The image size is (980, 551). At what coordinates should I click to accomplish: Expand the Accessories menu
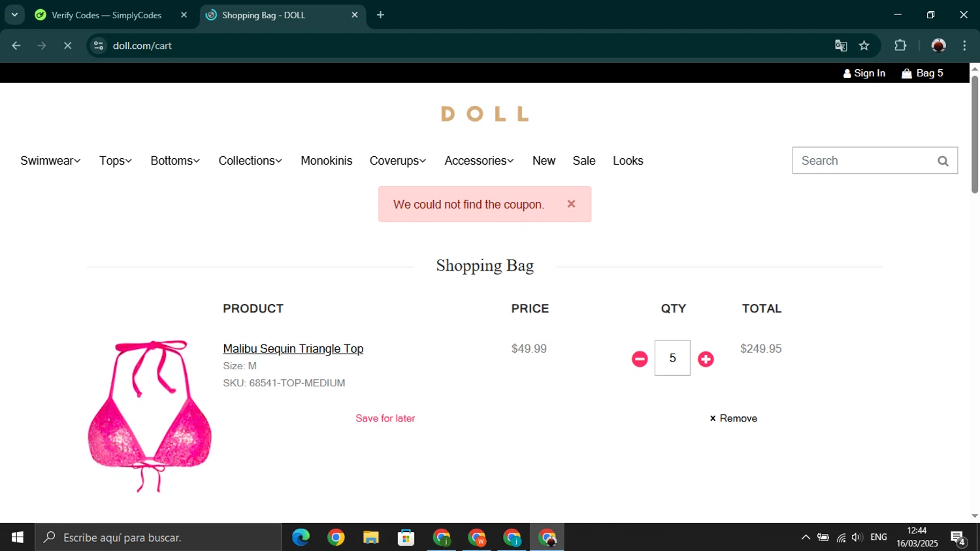(479, 161)
